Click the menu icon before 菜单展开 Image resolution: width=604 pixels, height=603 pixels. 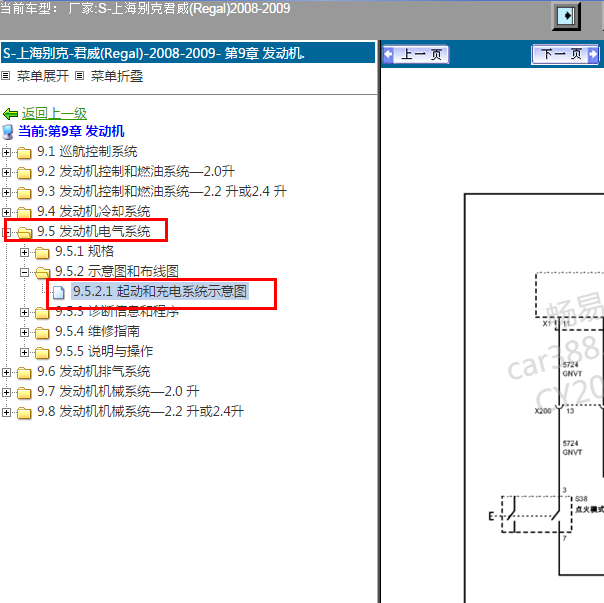click(5, 76)
